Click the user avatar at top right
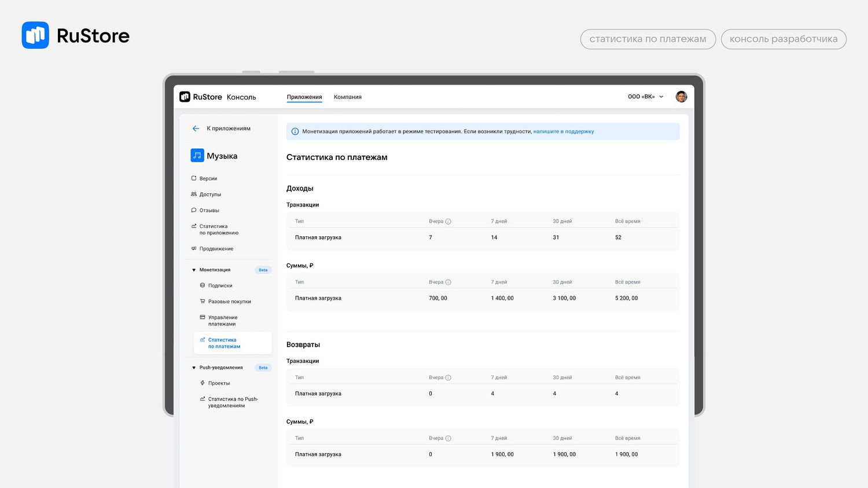868x488 pixels. [x=681, y=97]
